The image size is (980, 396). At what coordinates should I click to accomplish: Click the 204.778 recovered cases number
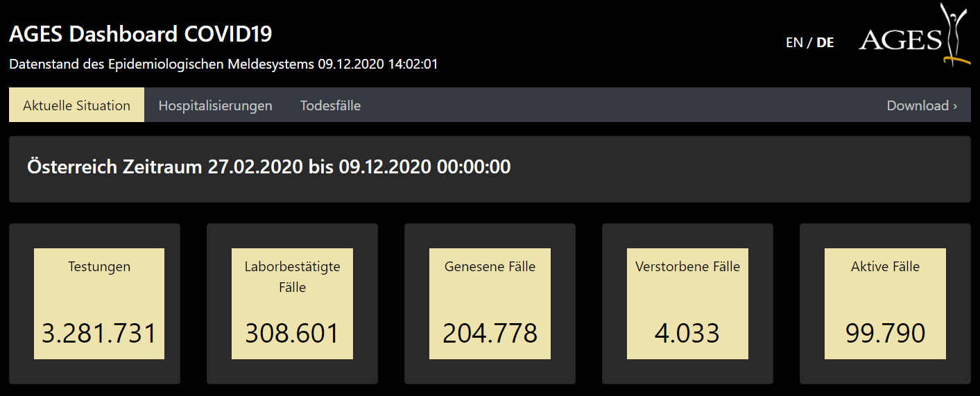(490, 334)
